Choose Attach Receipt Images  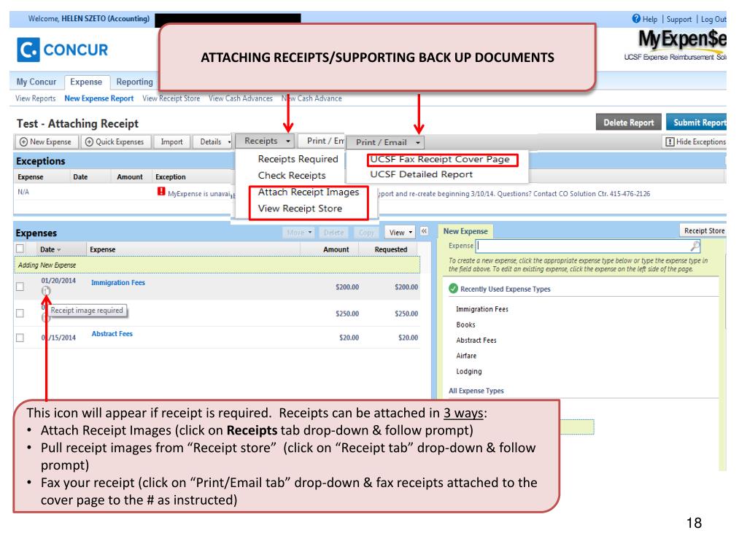(x=309, y=192)
